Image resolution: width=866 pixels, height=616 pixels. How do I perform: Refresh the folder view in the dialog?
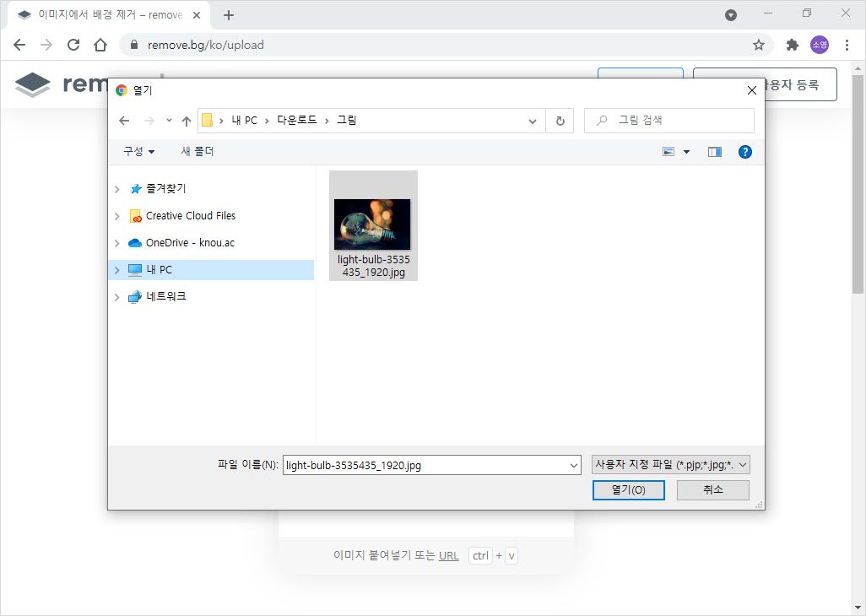[560, 121]
